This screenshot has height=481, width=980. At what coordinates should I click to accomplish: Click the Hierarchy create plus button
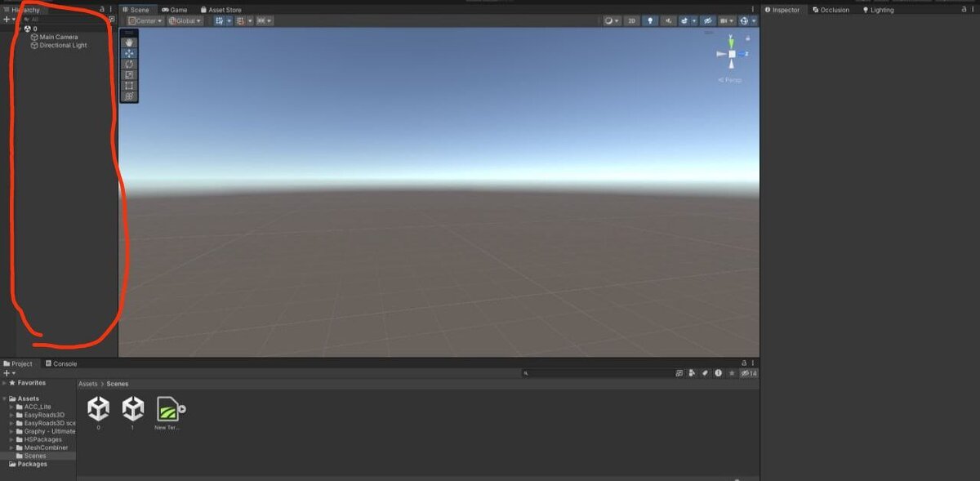point(7,19)
